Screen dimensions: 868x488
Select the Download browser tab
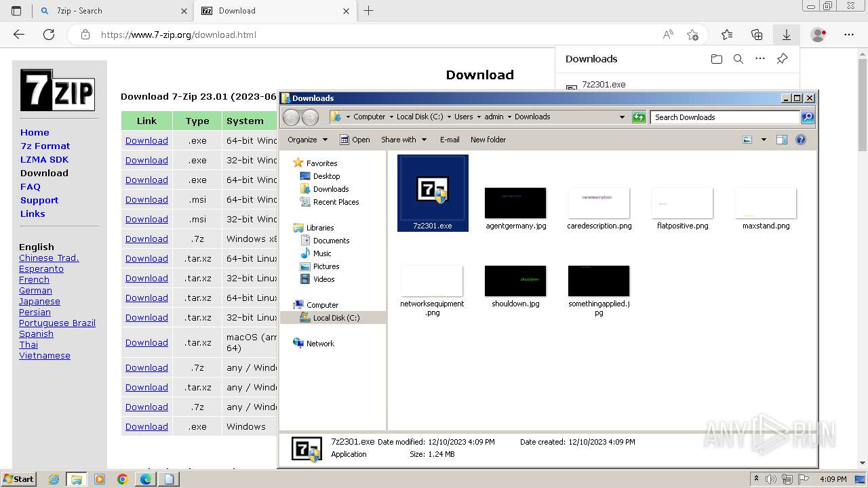(x=275, y=11)
